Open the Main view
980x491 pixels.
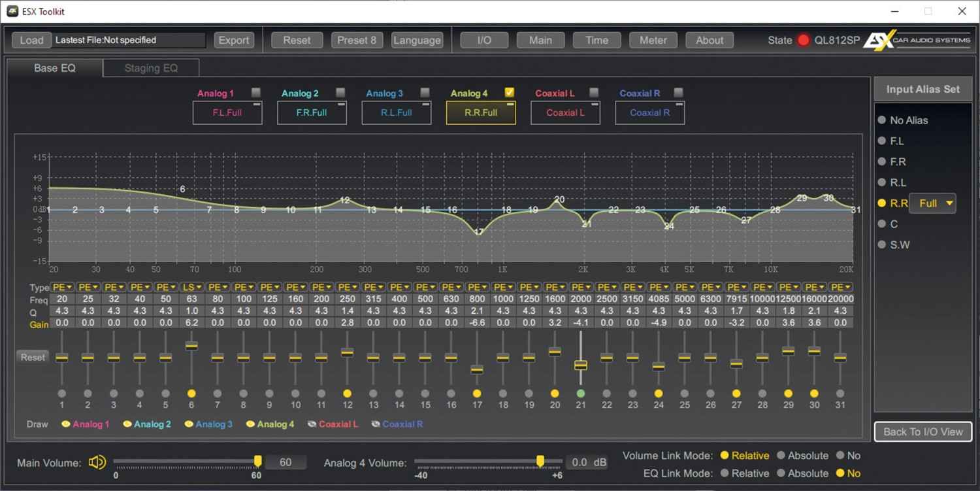pos(540,40)
